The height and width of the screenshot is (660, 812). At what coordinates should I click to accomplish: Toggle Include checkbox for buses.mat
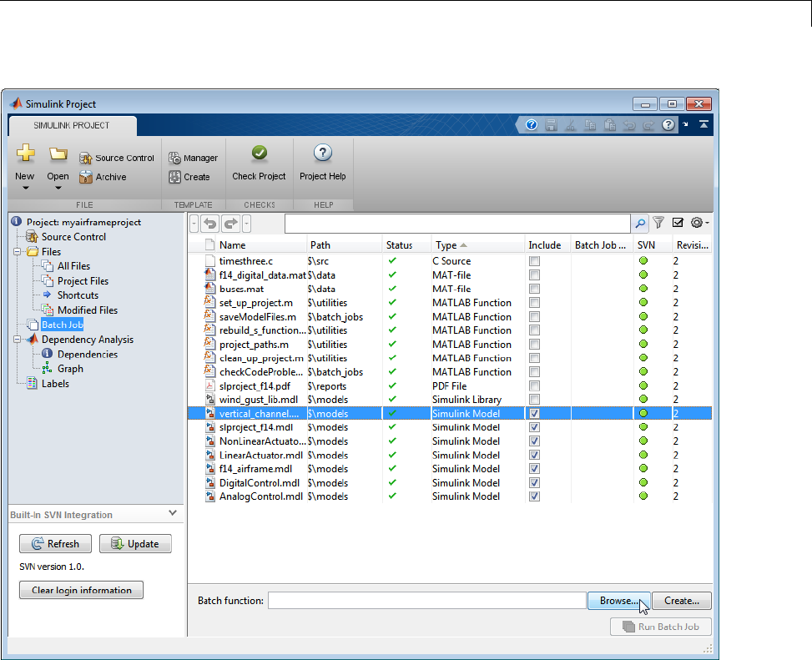coord(534,289)
